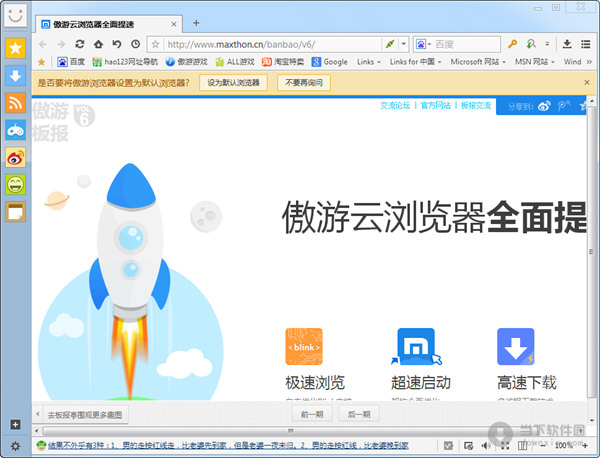Click the 高速下载 feature icon
Image resolution: width=600 pixels, height=458 pixels.
tap(515, 346)
